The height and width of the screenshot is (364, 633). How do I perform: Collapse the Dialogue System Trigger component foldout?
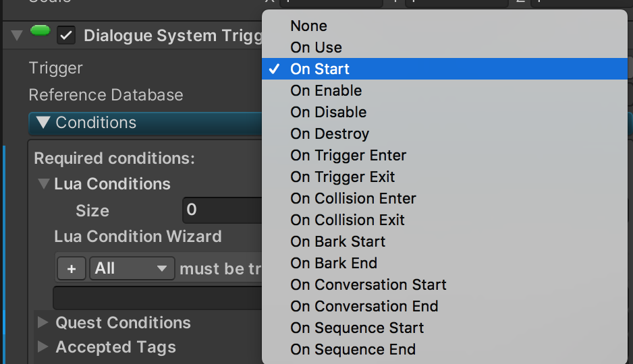coord(17,36)
